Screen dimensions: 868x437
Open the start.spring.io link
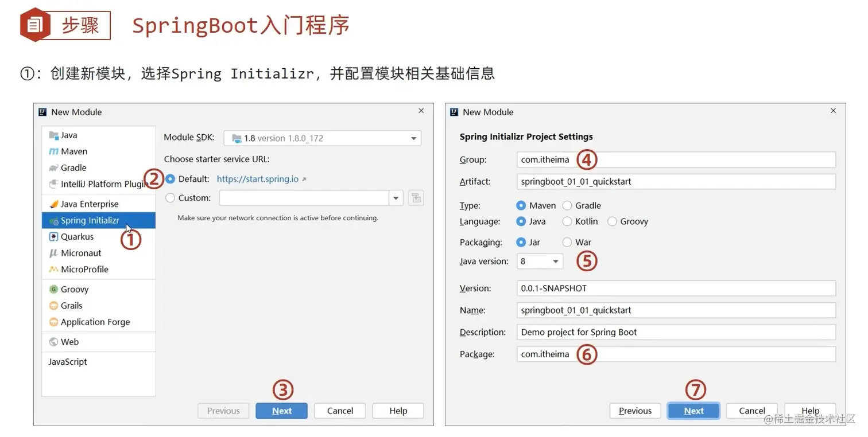pos(257,178)
